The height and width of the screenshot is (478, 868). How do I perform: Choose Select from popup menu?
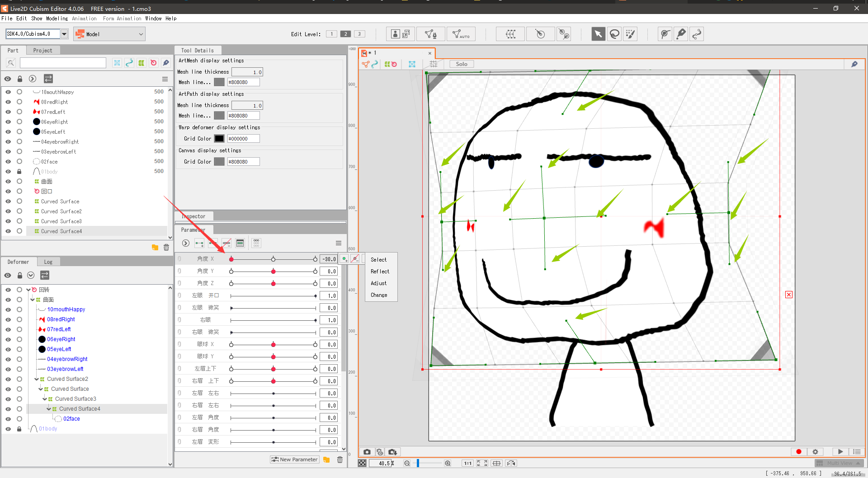(381, 260)
